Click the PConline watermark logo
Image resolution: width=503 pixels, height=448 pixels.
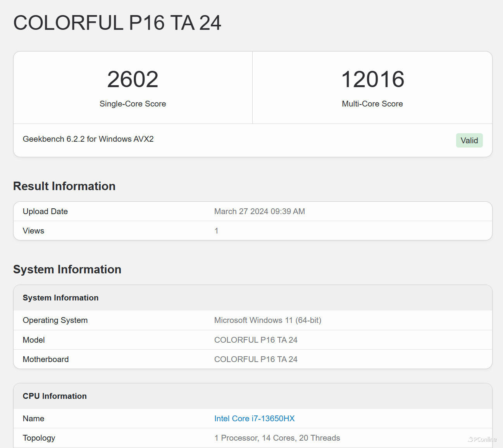tap(482, 439)
